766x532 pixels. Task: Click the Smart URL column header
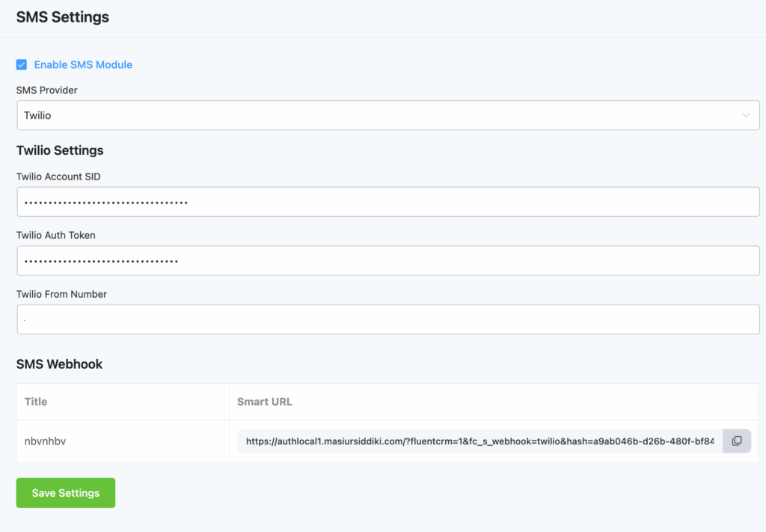click(x=264, y=402)
